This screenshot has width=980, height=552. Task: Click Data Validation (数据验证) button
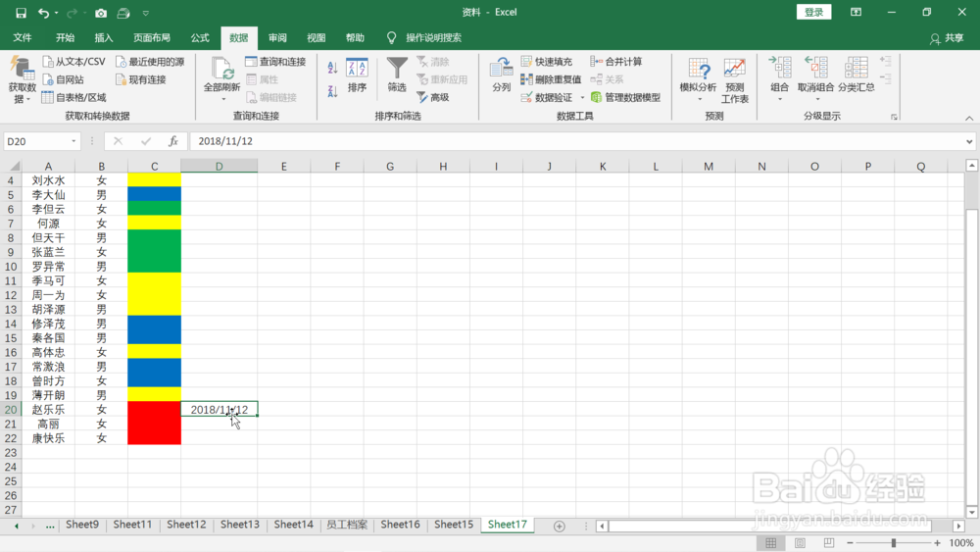click(546, 97)
